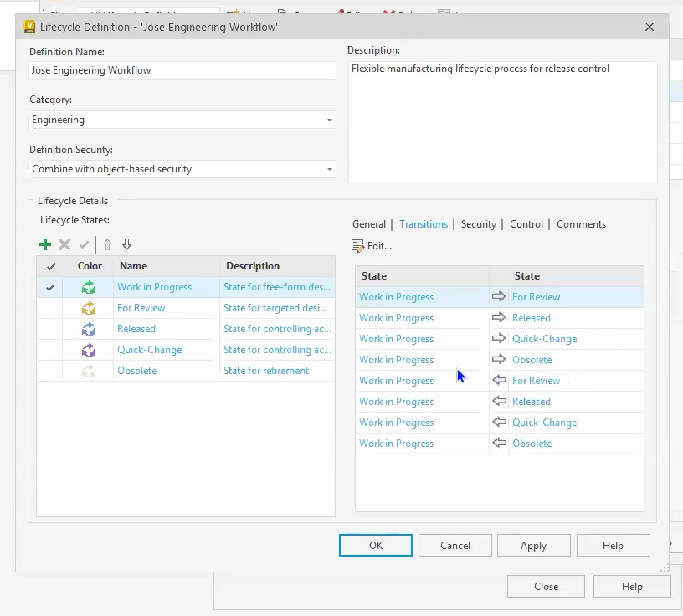This screenshot has height=616, width=683.
Task: Select transition to For Review target text
Action: (536, 296)
